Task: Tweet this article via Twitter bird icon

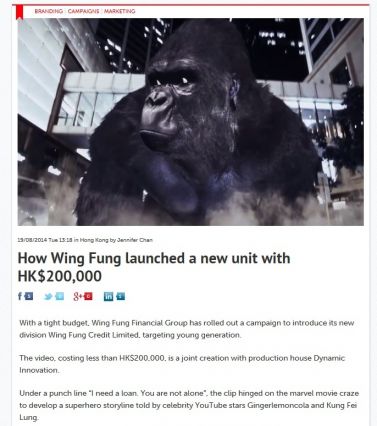Action: click(x=48, y=296)
